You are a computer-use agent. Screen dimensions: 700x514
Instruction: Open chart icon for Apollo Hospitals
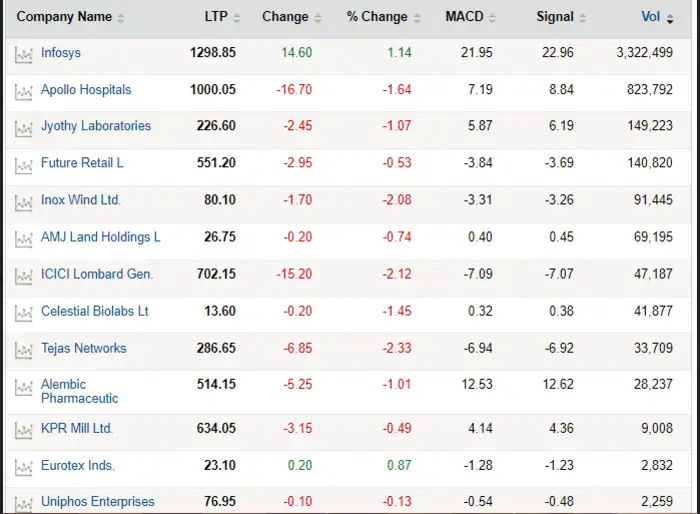23,91
